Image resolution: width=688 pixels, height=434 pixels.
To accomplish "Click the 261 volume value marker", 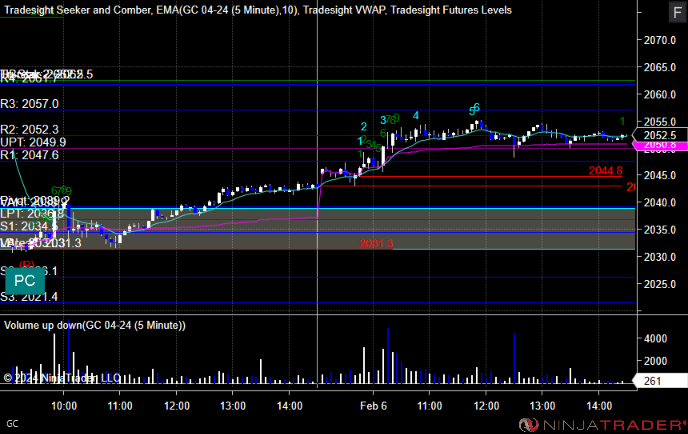I will [660, 381].
